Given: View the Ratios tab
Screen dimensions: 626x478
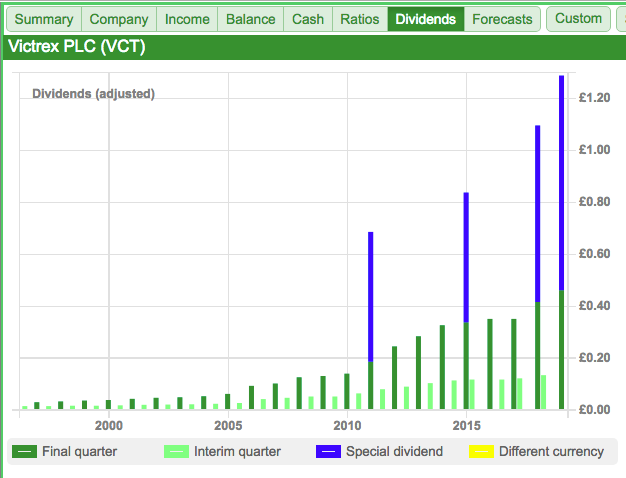Looking at the screenshot, I should (360, 19).
